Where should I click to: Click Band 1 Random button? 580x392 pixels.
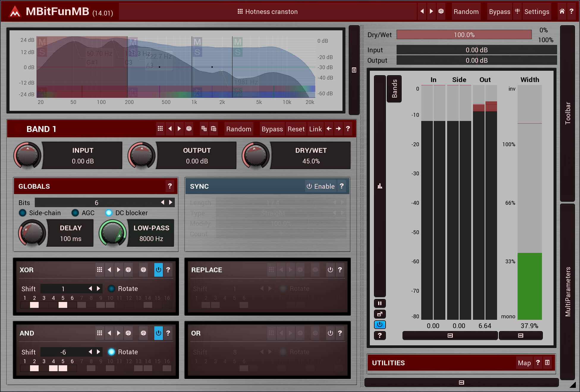pos(239,129)
